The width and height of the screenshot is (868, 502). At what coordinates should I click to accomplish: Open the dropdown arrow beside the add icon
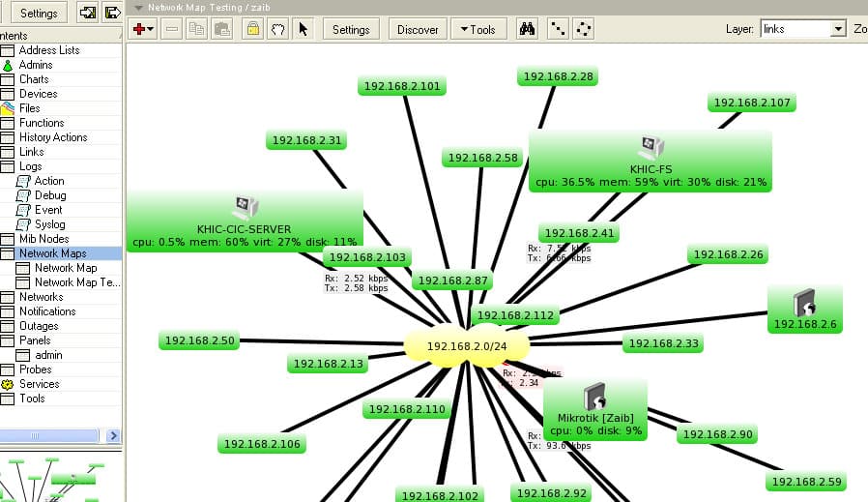pos(151,29)
